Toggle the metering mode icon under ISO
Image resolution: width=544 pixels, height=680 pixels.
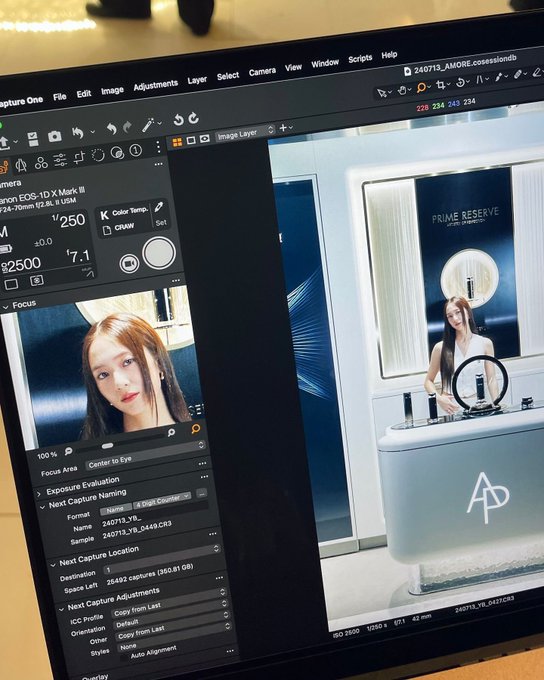click(x=36, y=281)
